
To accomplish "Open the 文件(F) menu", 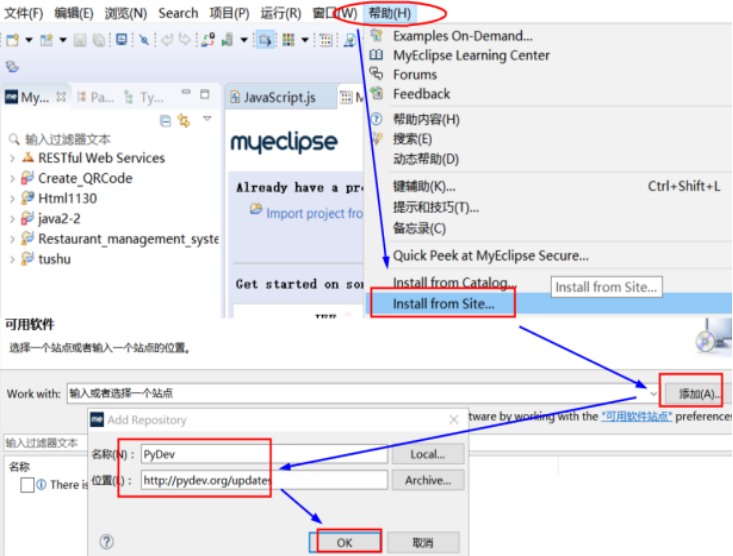I will tap(23, 13).
